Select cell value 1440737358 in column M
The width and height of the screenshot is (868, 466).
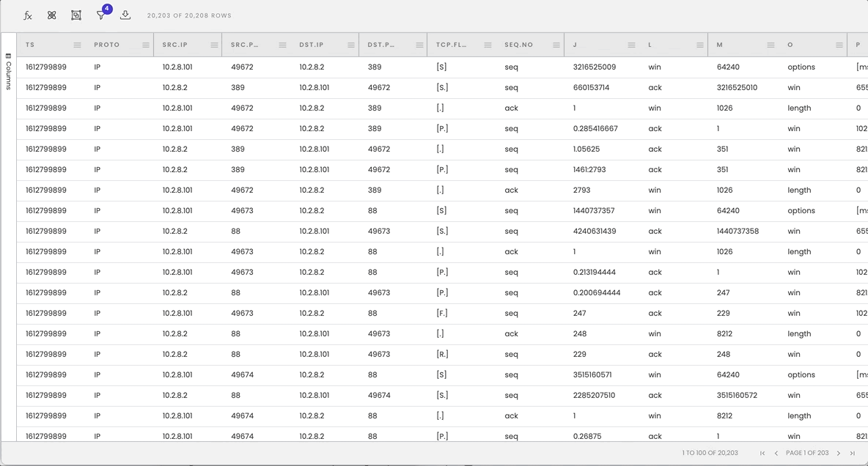tap(738, 231)
